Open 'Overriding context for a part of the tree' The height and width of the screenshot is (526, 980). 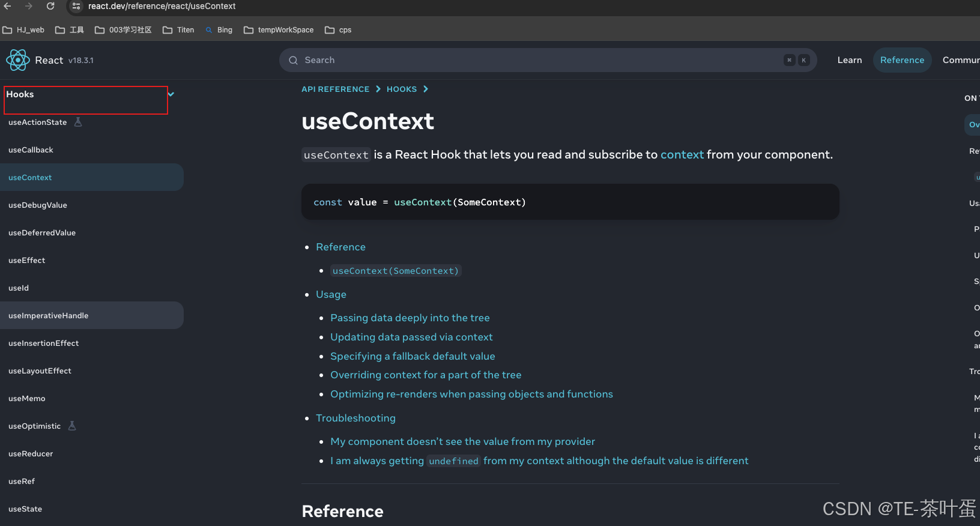pyautogui.click(x=426, y=375)
